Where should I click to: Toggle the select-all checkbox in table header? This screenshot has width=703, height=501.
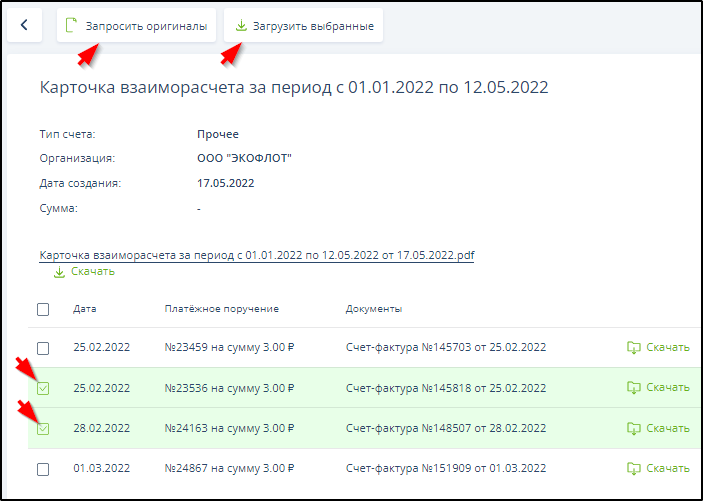point(43,309)
